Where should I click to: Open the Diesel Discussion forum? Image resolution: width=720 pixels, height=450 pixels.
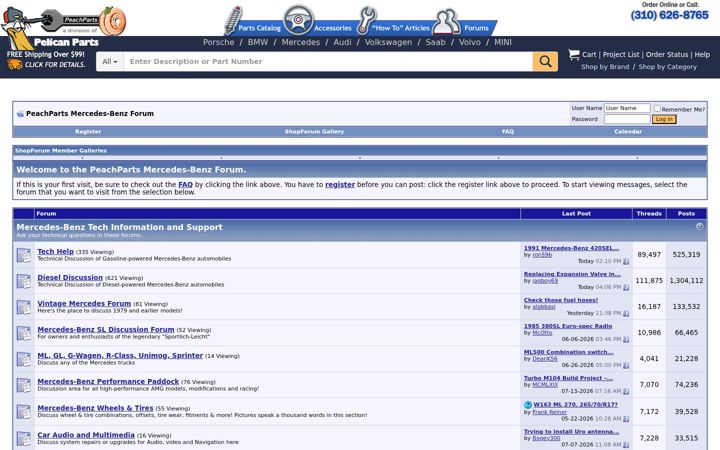[70, 278]
